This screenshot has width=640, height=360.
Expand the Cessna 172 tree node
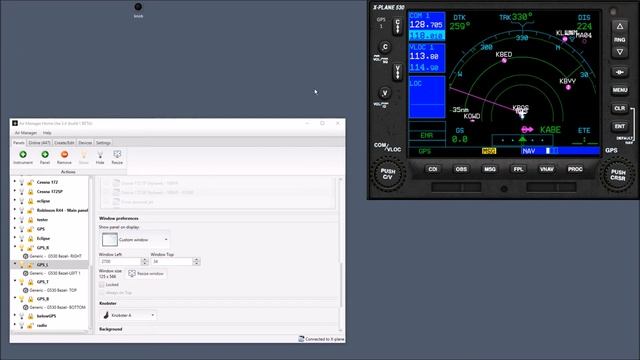(15, 182)
